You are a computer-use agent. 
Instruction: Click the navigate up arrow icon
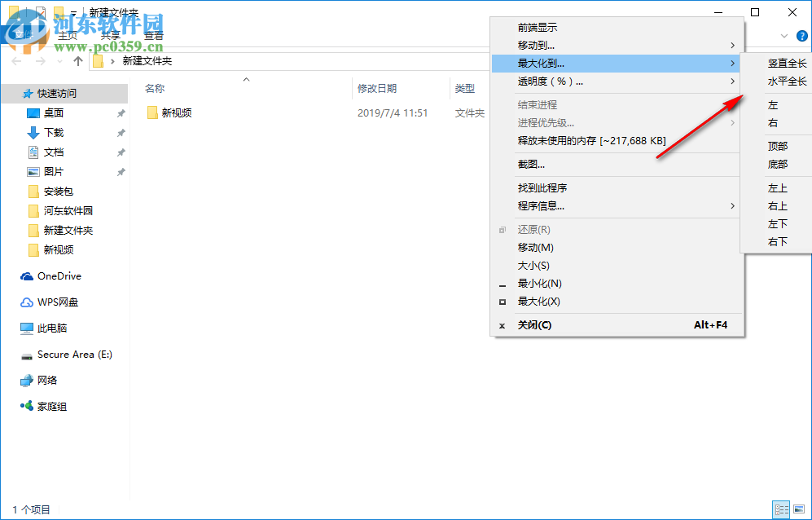tap(78, 60)
